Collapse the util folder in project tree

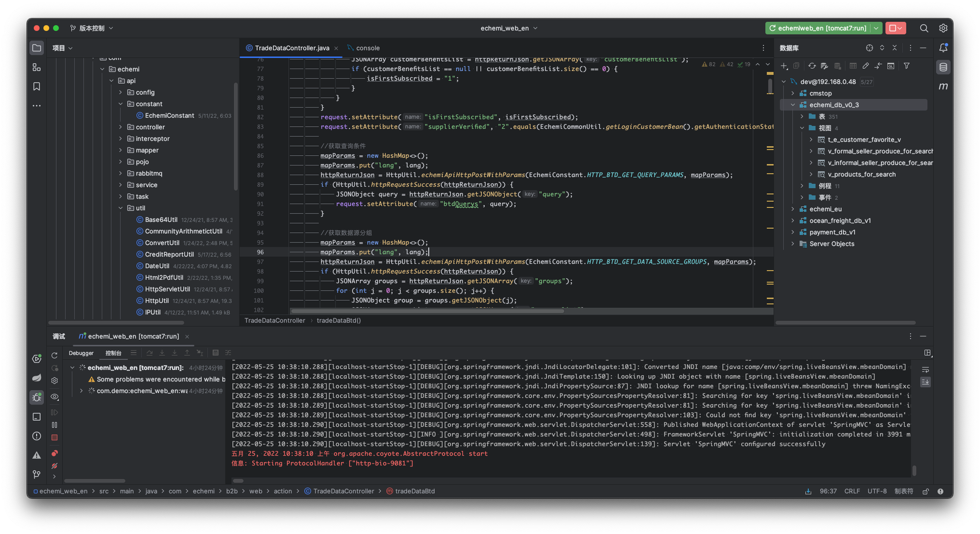(121, 208)
